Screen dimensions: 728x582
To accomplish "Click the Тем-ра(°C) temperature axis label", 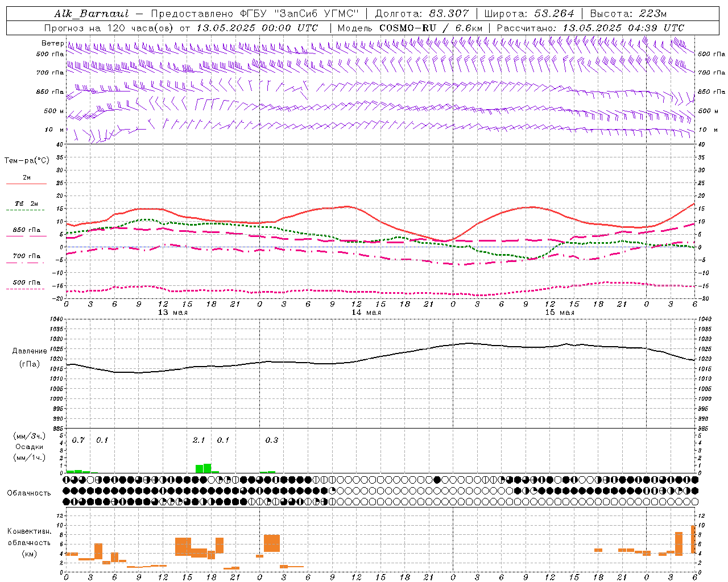I will click(27, 161).
